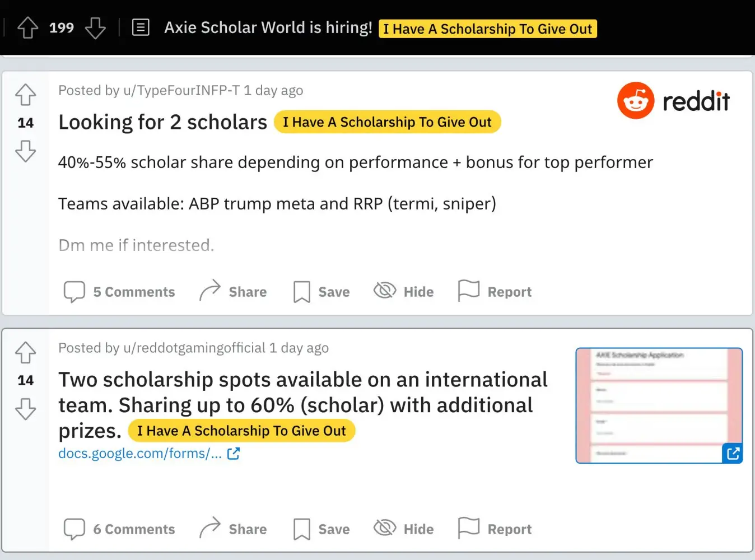This screenshot has height=560, width=755.
Task: Share the 'Looking for 2 scholars' post
Action: 233,292
